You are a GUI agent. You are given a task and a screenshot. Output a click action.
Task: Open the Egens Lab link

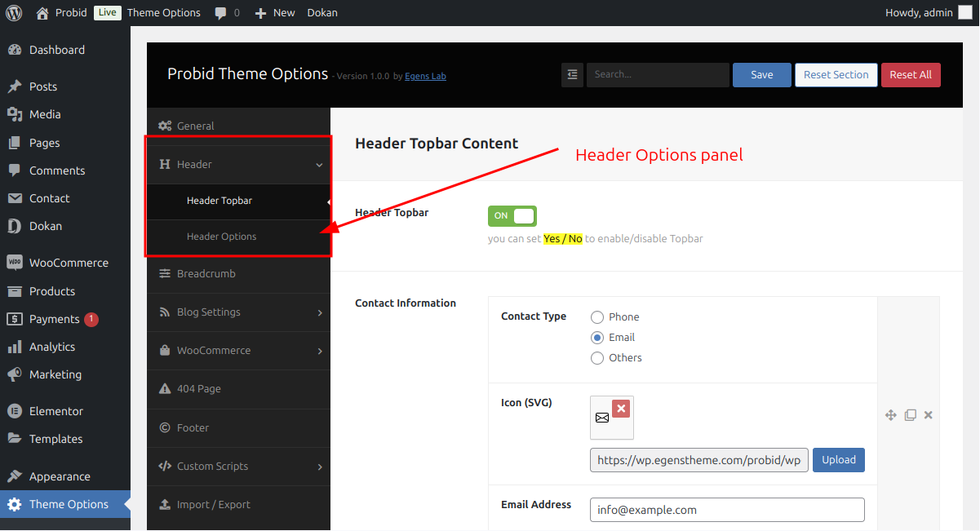pos(425,77)
